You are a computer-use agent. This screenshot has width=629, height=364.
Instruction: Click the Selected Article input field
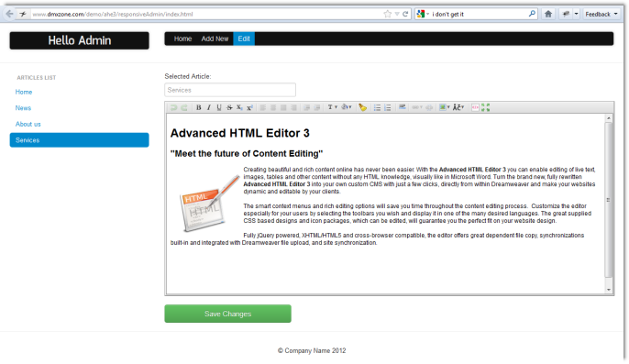(x=230, y=90)
